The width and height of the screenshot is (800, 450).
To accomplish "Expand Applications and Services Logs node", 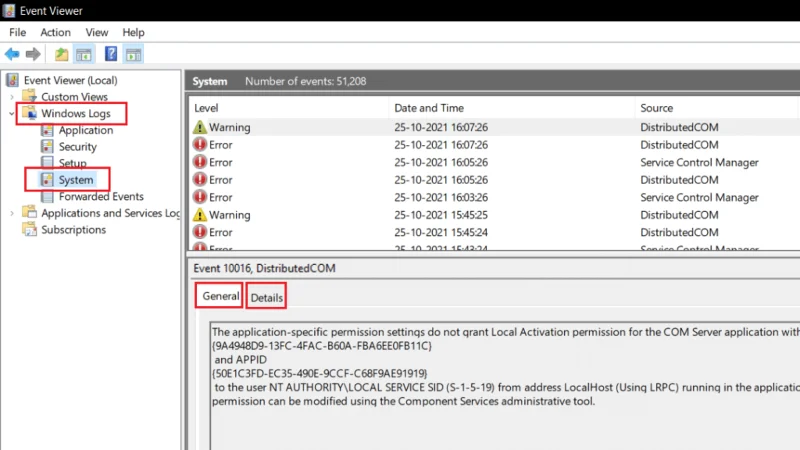I will [12, 213].
